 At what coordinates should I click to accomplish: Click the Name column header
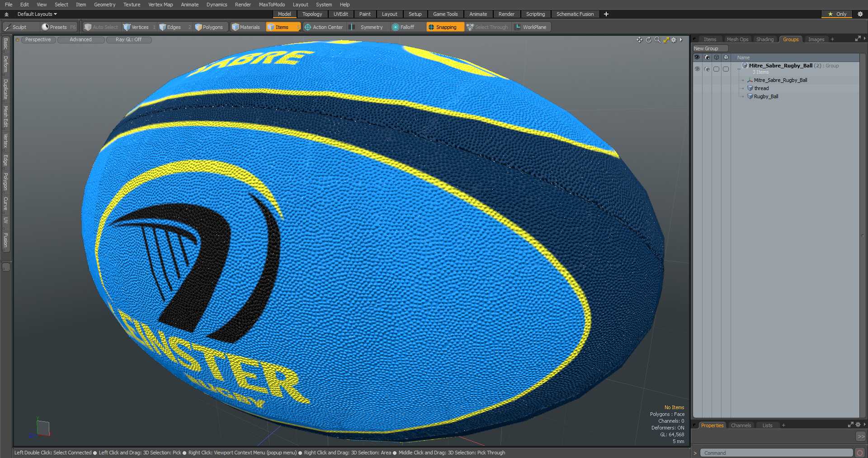743,57
